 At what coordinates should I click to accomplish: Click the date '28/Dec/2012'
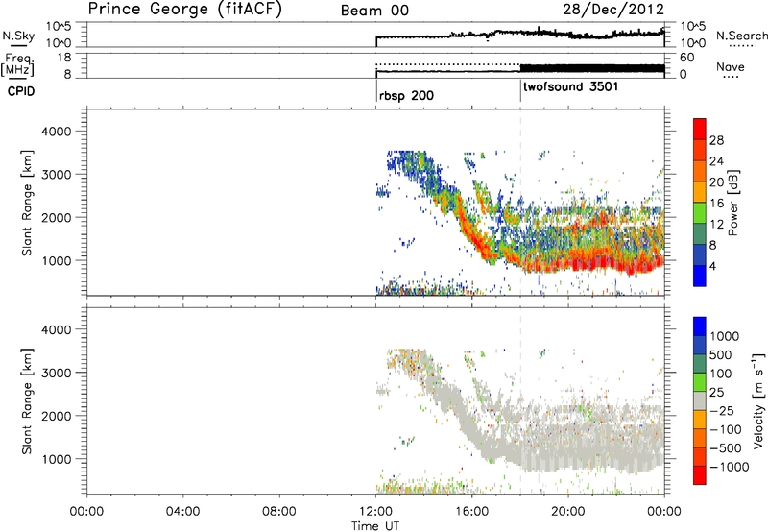[x=613, y=10]
